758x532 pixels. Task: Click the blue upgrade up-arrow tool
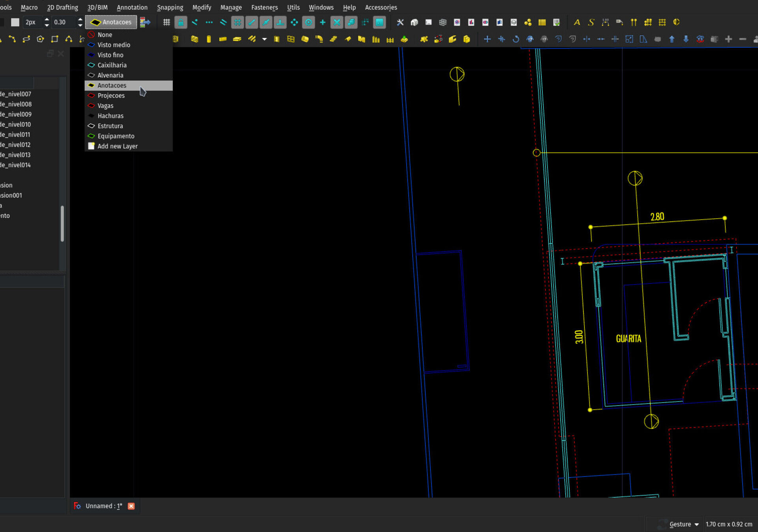[672, 39]
